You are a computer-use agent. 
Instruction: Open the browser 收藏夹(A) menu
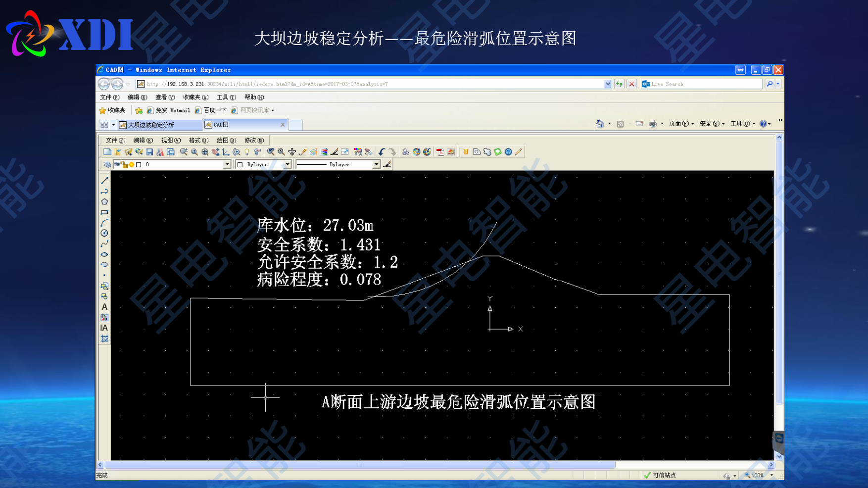195,98
